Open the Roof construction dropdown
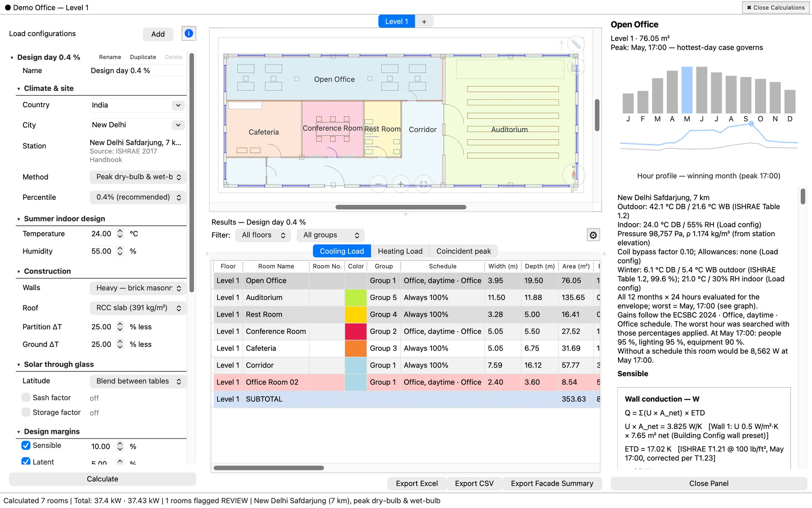This screenshot has height=508, width=812. point(138,308)
